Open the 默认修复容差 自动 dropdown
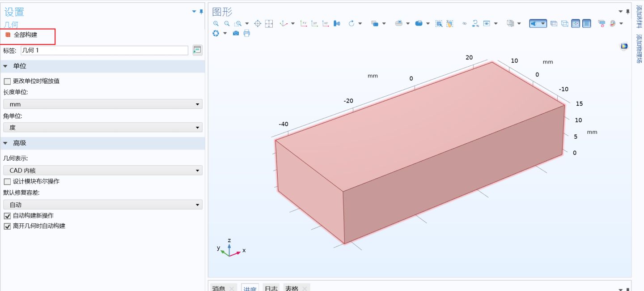Image resolution: width=644 pixels, height=291 pixels. pyautogui.click(x=103, y=205)
